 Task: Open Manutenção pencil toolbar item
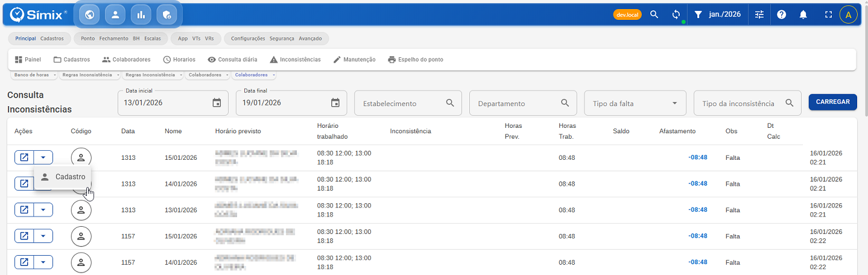coord(354,60)
